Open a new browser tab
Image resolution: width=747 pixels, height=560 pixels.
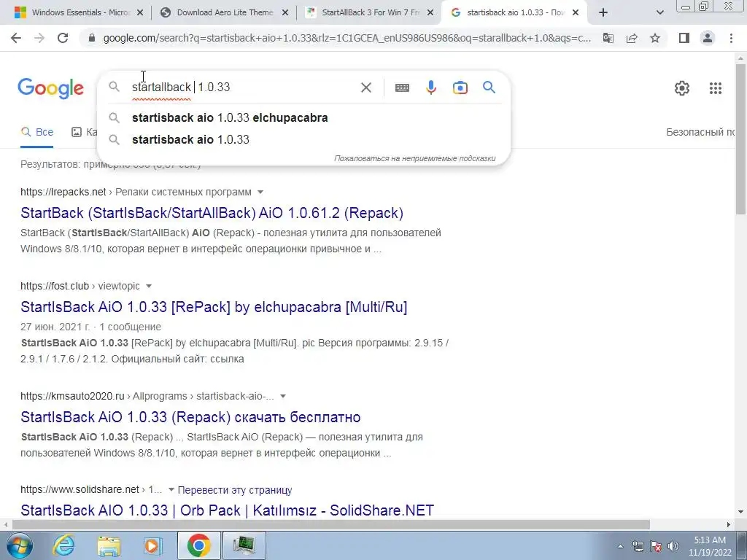pyautogui.click(x=603, y=13)
